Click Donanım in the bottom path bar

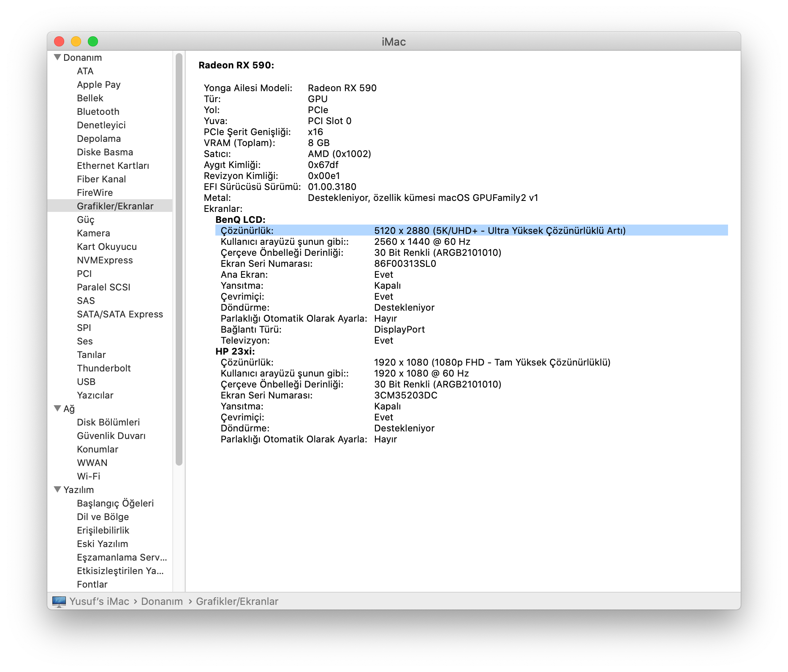[x=162, y=602]
